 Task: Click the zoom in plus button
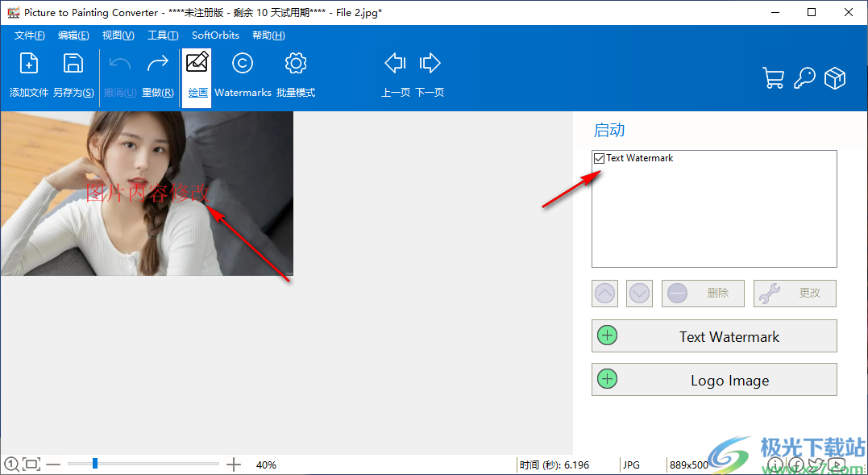coord(234,465)
